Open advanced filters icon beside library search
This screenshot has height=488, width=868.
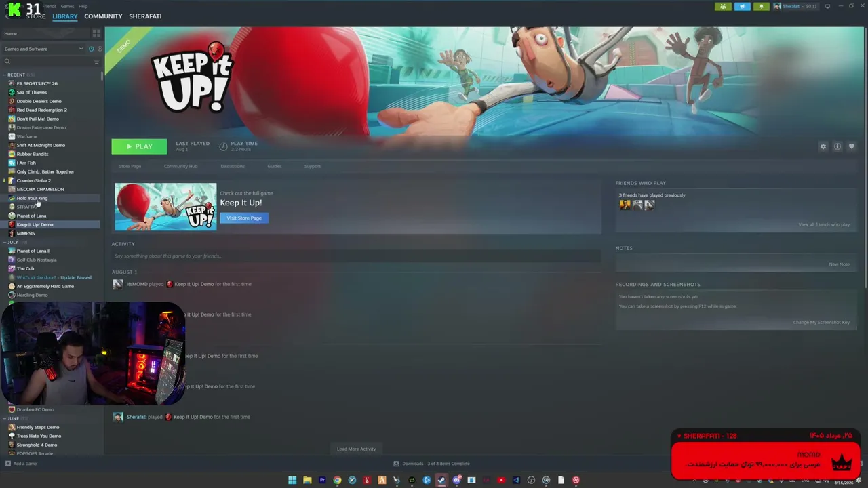coord(96,62)
